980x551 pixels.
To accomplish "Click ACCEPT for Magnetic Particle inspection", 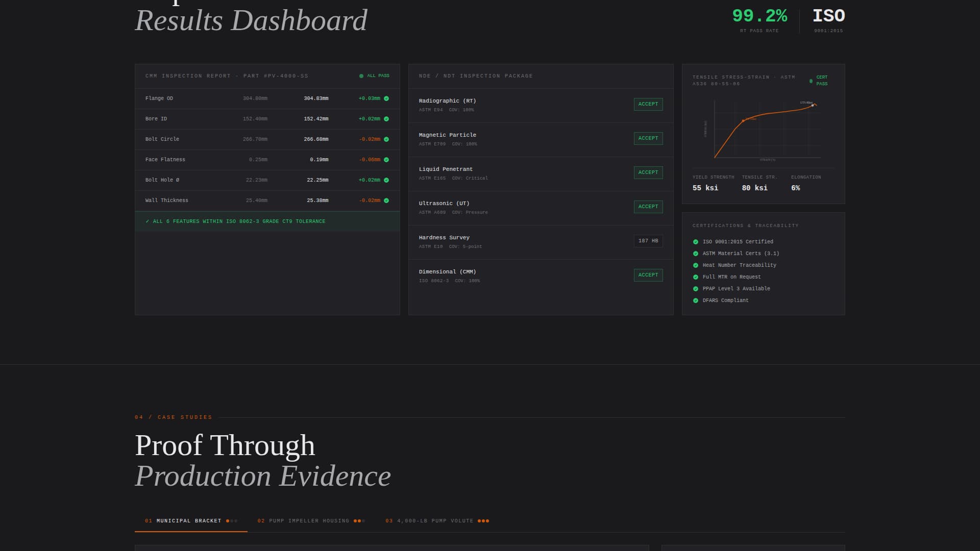I will point(648,138).
